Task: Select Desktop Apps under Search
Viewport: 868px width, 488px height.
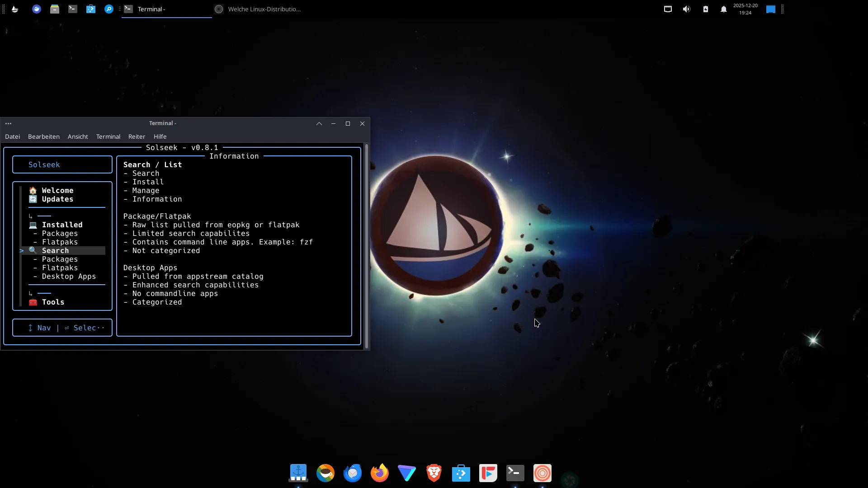Action: click(69, 277)
